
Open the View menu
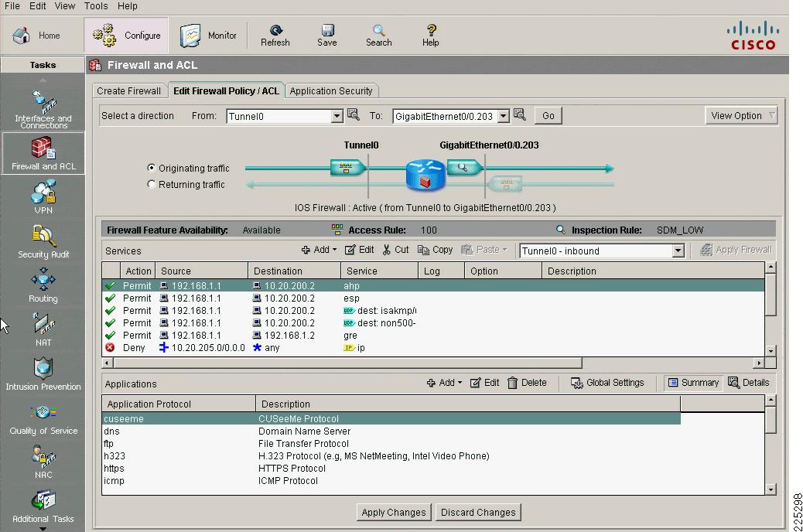64,6
